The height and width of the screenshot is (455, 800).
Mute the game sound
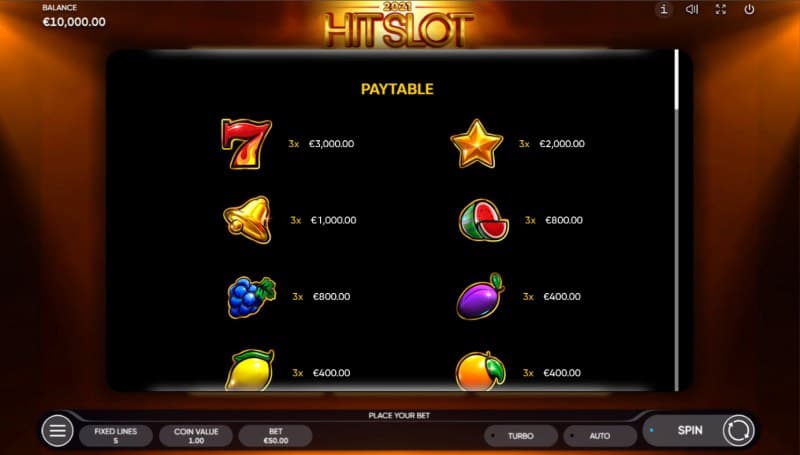(x=692, y=9)
